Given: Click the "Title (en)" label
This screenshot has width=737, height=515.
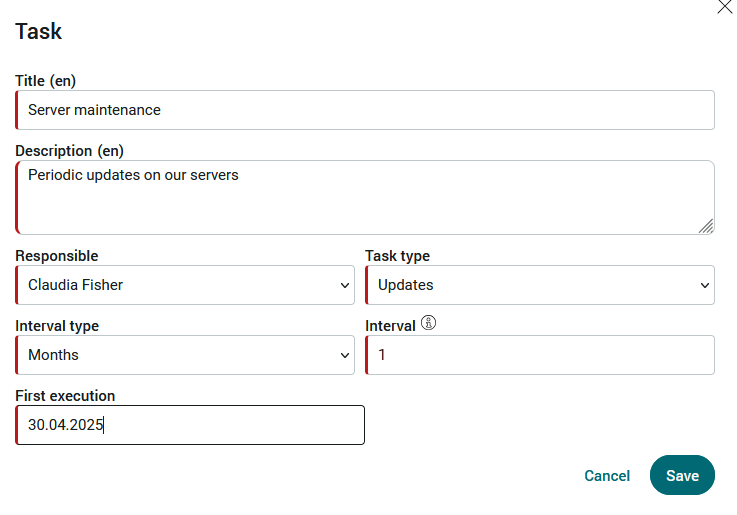Looking at the screenshot, I should 46,81.
